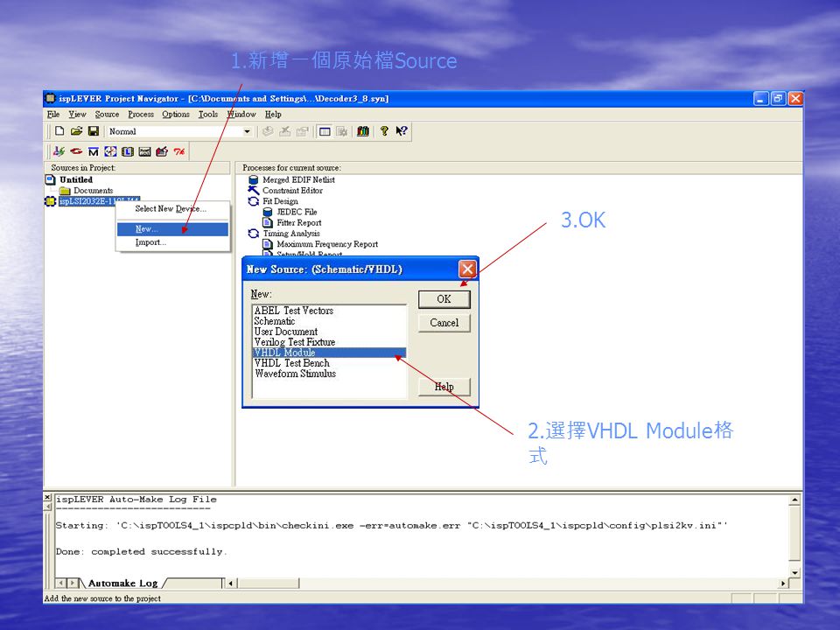840x630 pixels.
Task: Open the Window menu
Action: point(241,114)
